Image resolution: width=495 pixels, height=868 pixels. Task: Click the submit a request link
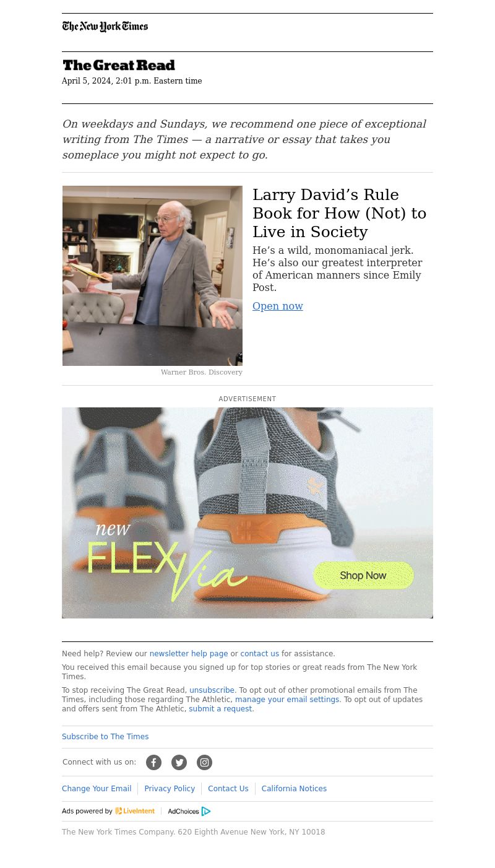pos(220,709)
